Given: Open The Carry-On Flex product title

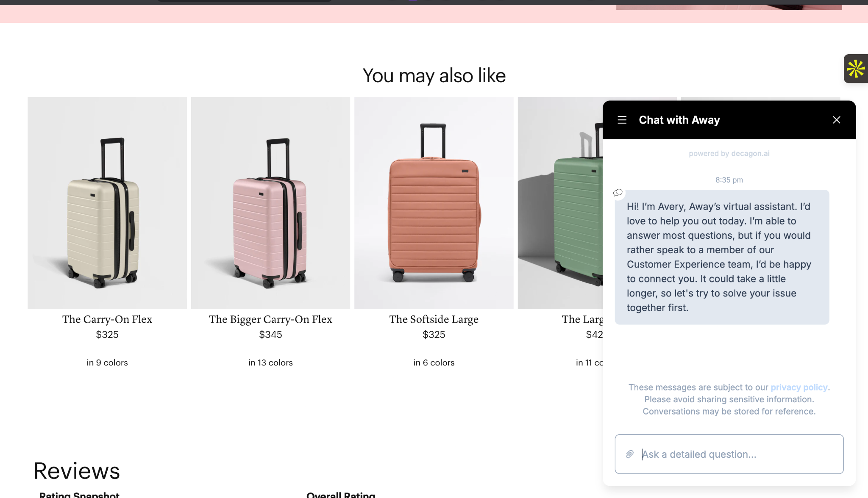Looking at the screenshot, I should (x=107, y=319).
